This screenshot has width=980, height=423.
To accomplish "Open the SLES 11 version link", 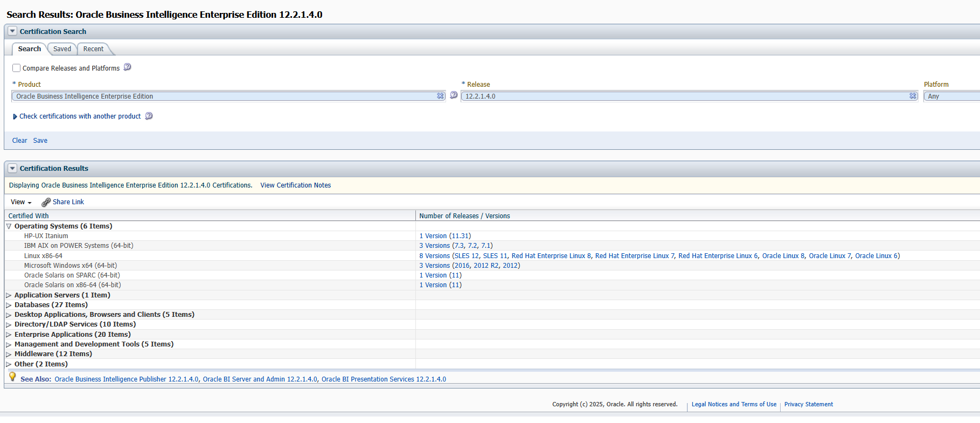I will [495, 256].
